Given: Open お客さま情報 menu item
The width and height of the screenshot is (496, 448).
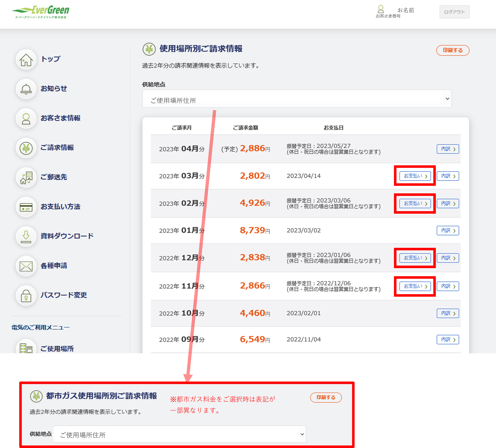Looking at the screenshot, I should coord(61,118).
